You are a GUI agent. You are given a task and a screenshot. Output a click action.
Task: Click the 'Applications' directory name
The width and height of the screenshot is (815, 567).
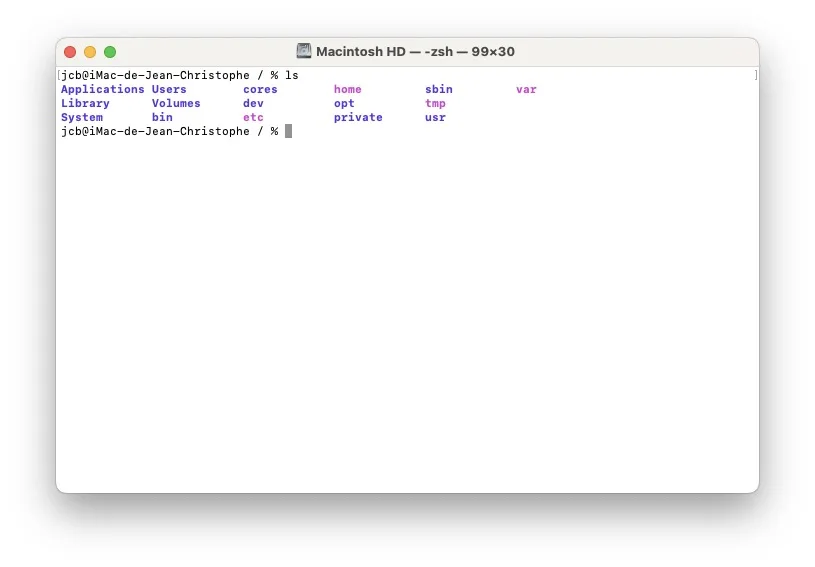pyautogui.click(x=102, y=89)
